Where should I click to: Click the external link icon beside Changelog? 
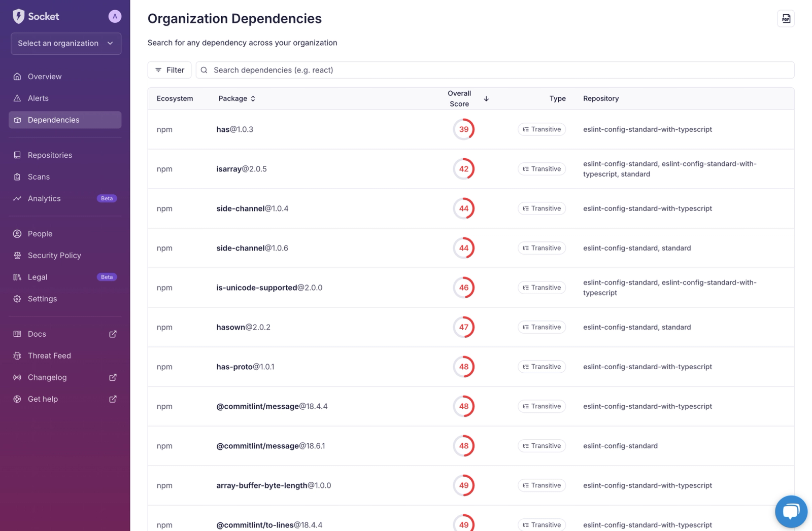click(113, 377)
